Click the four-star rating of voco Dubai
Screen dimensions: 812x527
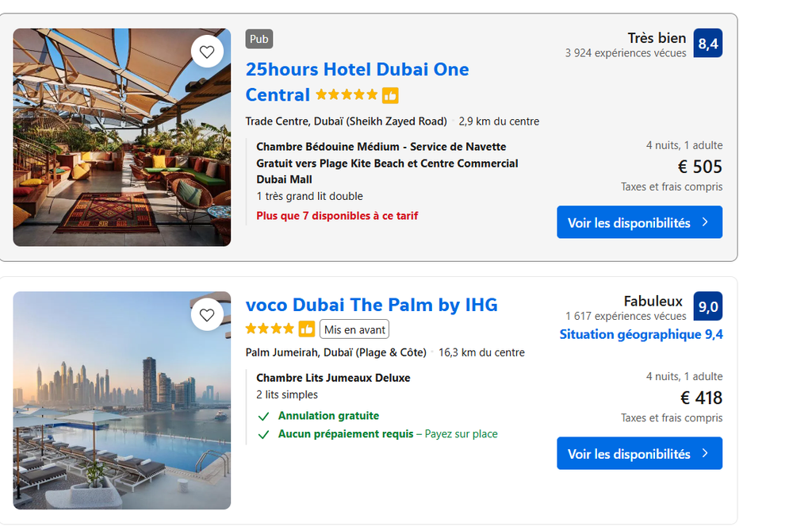(270, 329)
